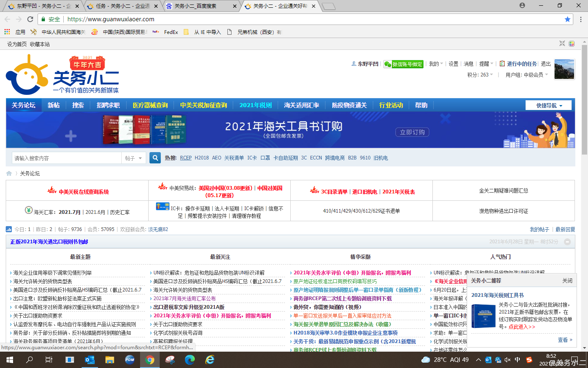Click 跨境电商 hot search link

coord(335,158)
